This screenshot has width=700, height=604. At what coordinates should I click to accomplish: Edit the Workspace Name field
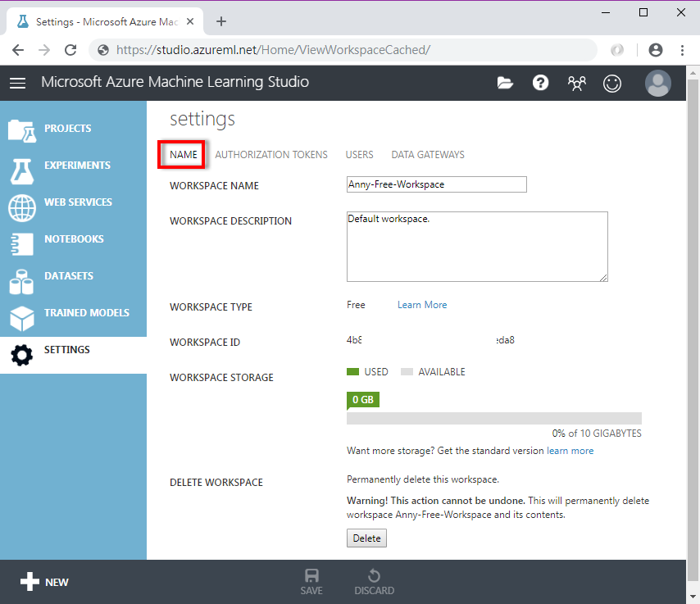click(x=436, y=184)
